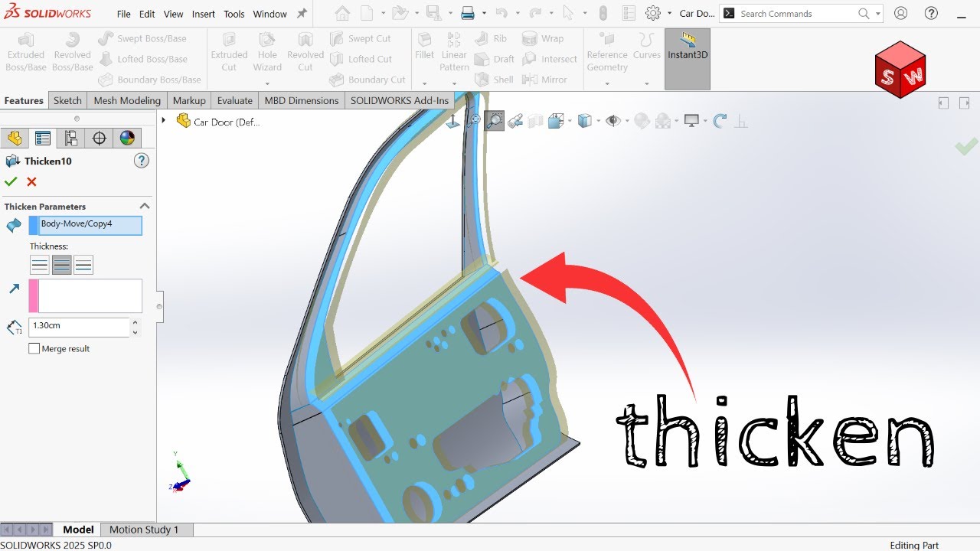Pin the menu bar with the pushpin
The height and width of the screenshot is (551, 980).
[302, 14]
